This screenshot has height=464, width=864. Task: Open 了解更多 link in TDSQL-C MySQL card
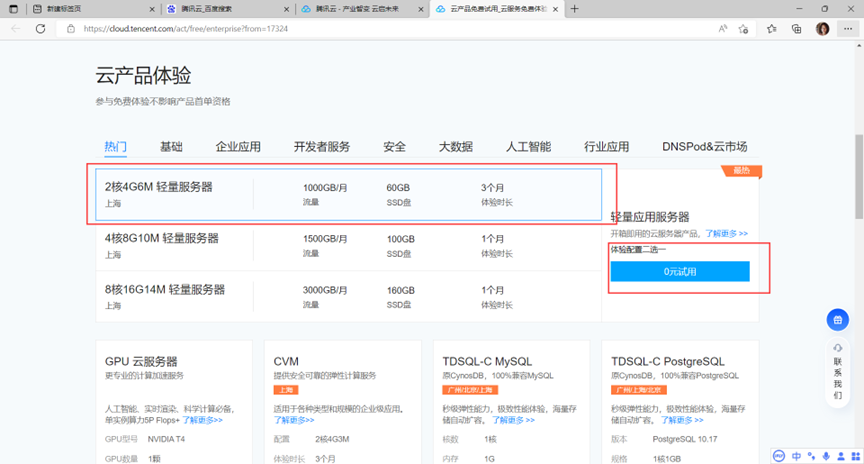pos(513,420)
